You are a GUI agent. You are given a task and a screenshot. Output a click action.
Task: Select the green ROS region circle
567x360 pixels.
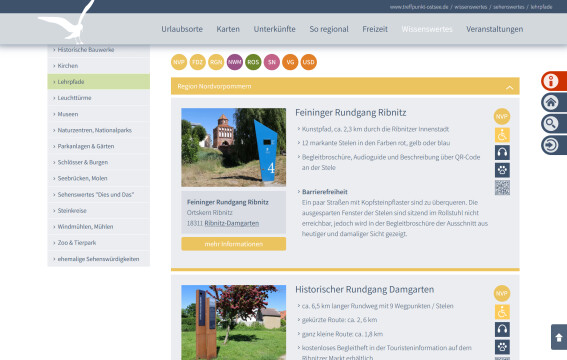tap(253, 62)
